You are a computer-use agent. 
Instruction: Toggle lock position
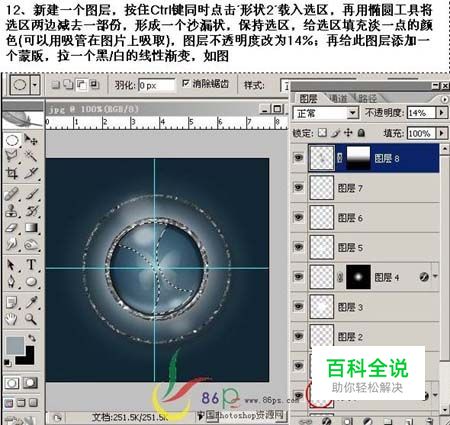[x=348, y=133]
